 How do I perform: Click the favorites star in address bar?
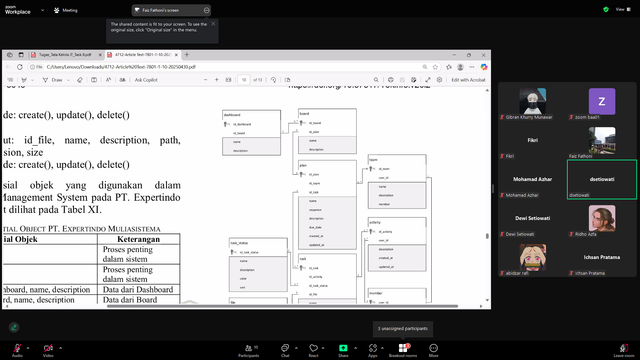(x=436, y=67)
